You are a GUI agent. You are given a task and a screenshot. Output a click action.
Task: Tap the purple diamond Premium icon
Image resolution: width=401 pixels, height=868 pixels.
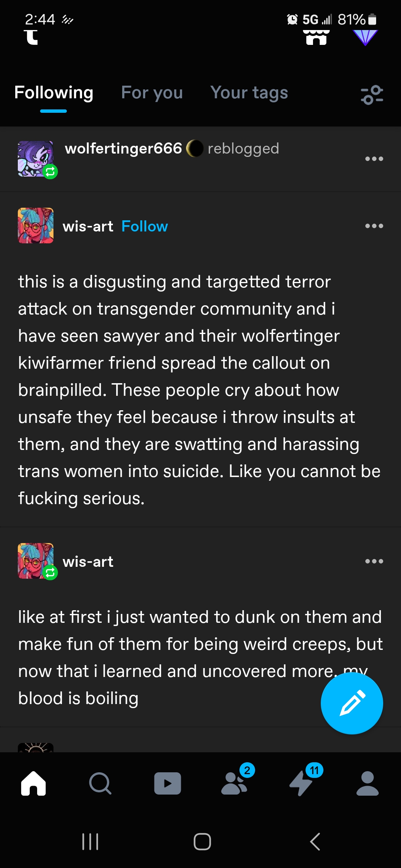pos(365,37)
